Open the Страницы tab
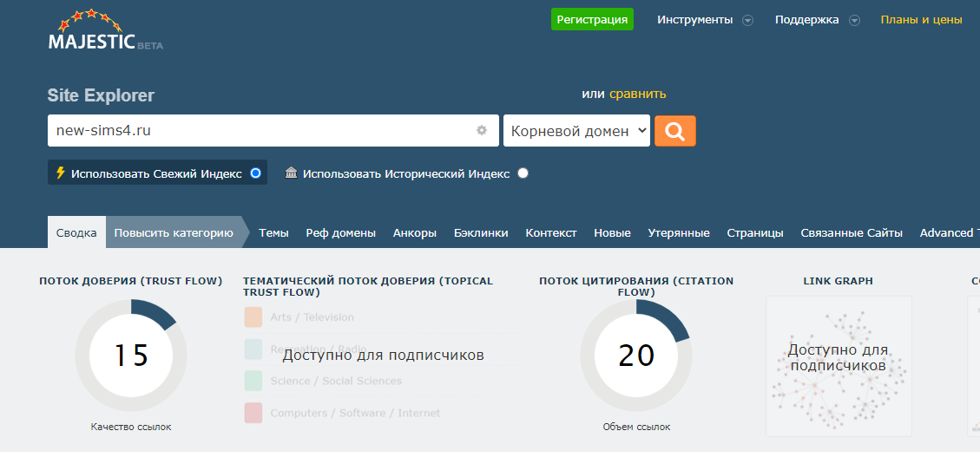The height and width of the screenshot is (457, 980). pos(755,233)
